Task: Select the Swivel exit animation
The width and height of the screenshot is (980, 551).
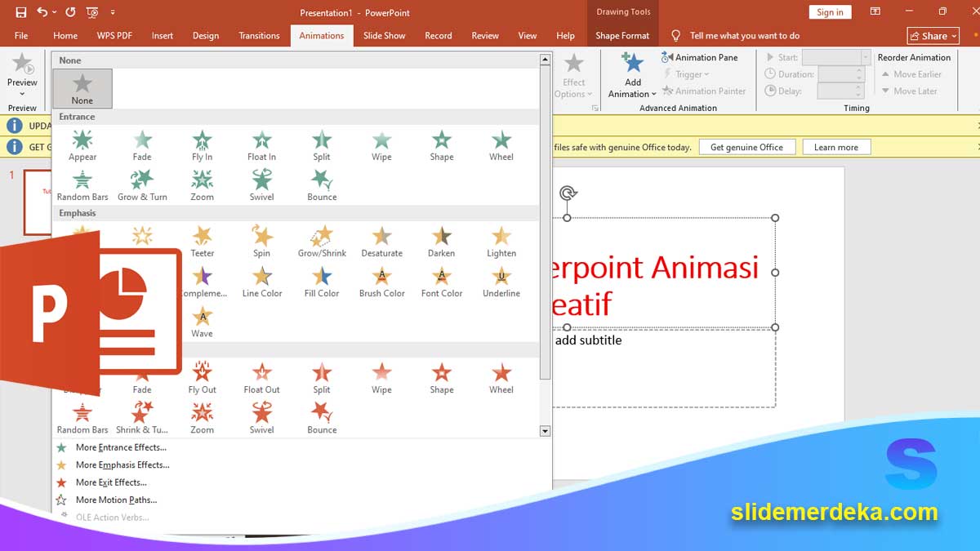Action: click(261, 418)
